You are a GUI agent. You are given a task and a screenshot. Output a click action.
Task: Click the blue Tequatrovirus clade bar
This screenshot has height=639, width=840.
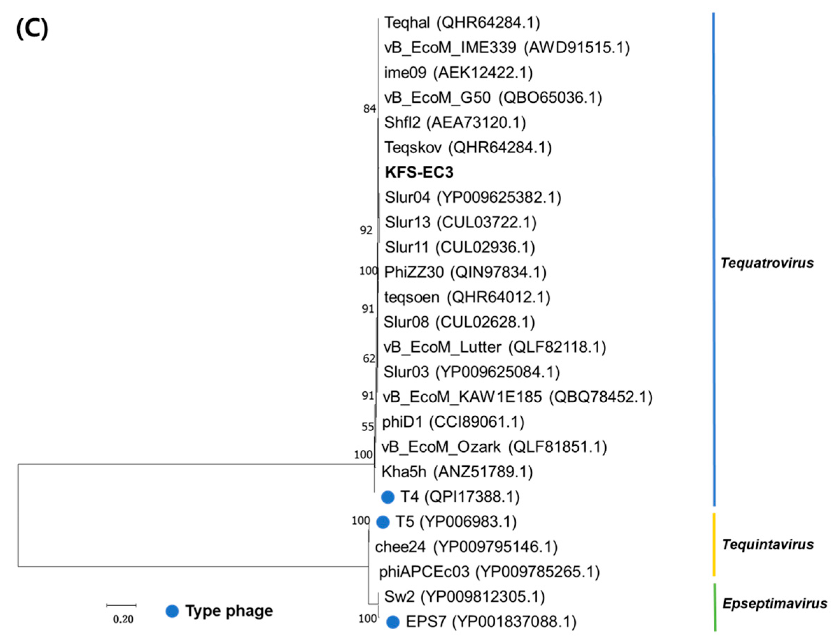point(714,259)
